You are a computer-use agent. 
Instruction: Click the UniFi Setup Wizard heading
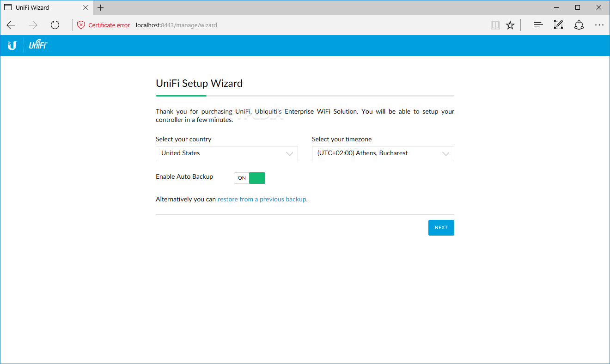click(x=199, y=84)
